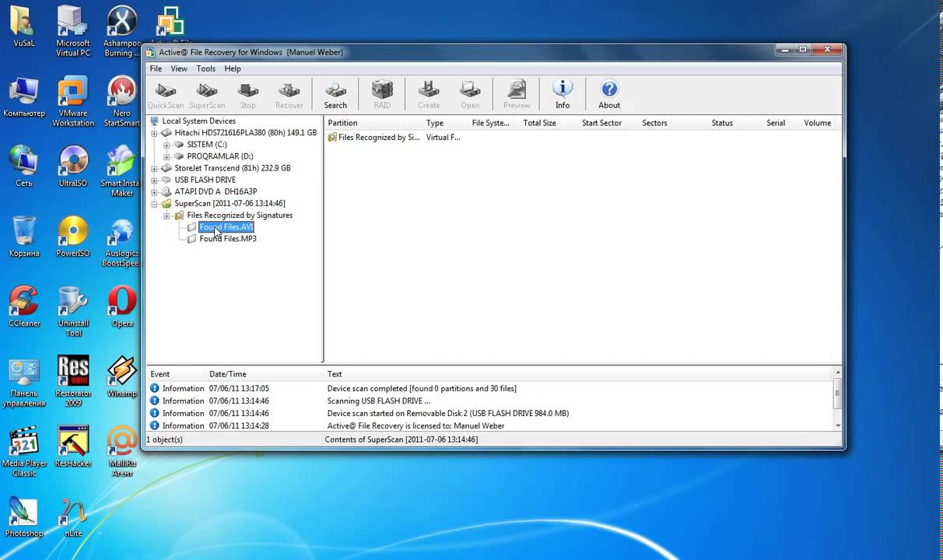Select the Uninstall Tool desktop icon
This screenshot has height=560, width=943.
click(73, 311)
